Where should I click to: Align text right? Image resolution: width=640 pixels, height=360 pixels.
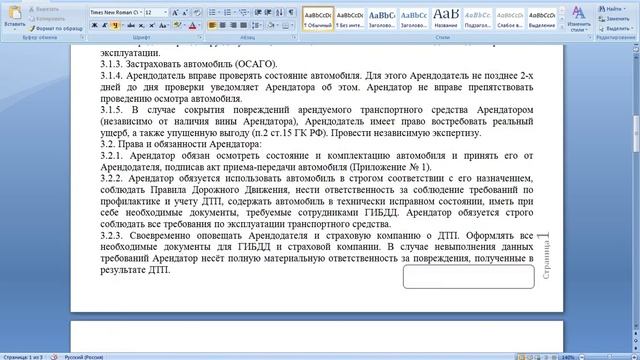click(x=233, y=25)
